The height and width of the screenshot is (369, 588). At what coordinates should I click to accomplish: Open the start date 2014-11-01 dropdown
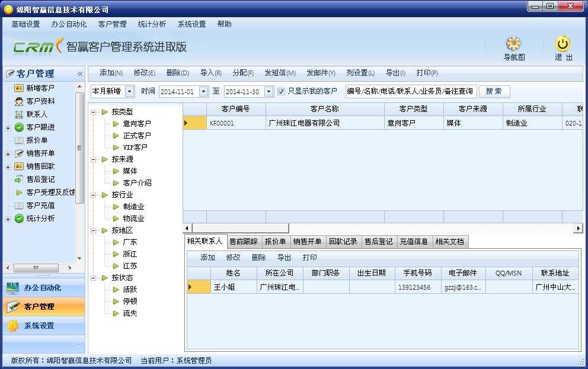[x=204, y=91]
